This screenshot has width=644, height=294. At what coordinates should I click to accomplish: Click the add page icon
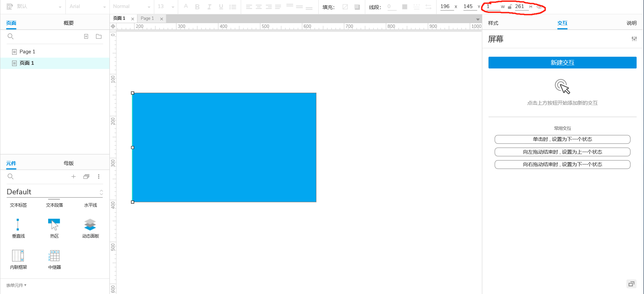86,36
